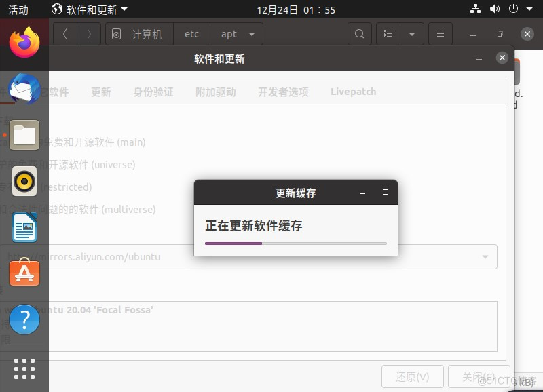Image resolution: width=543 pixels, height=392 pixels.
Task: Minimize the 软件和更新 window
Action: (x=479, y=58)
